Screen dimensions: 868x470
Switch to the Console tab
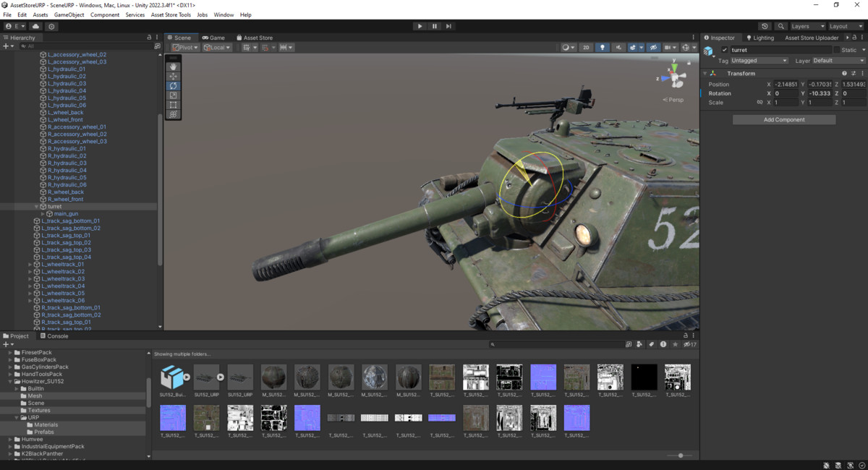[54, 336]
